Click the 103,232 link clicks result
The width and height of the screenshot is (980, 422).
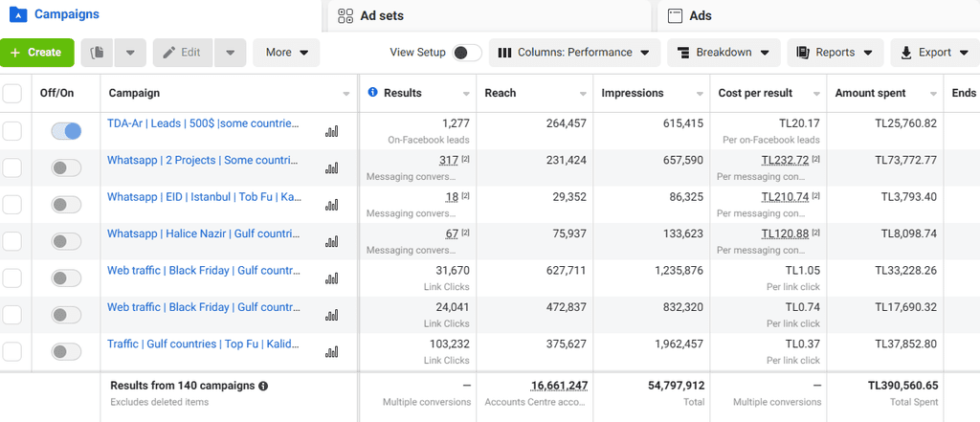(450, 344)
